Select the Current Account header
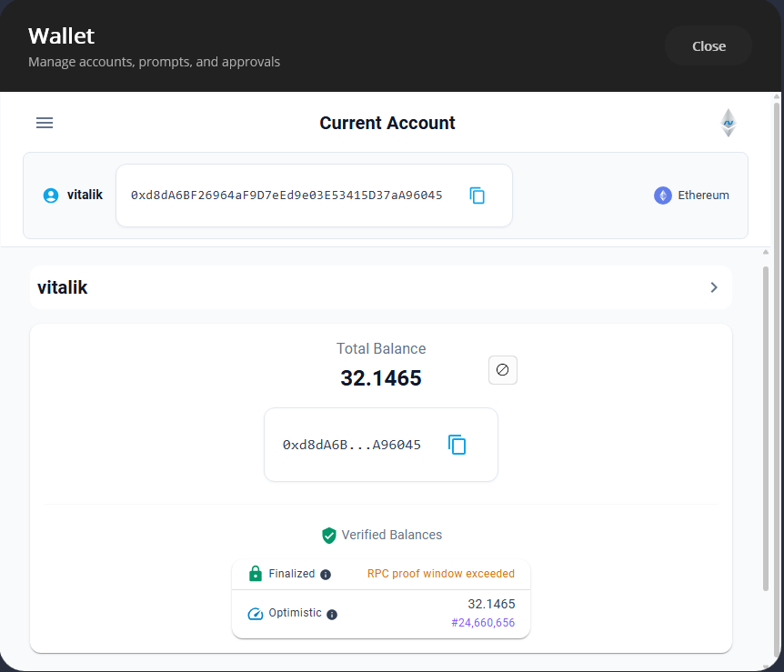784x672 pixels. pyautogui.click(x=387, y=123)
